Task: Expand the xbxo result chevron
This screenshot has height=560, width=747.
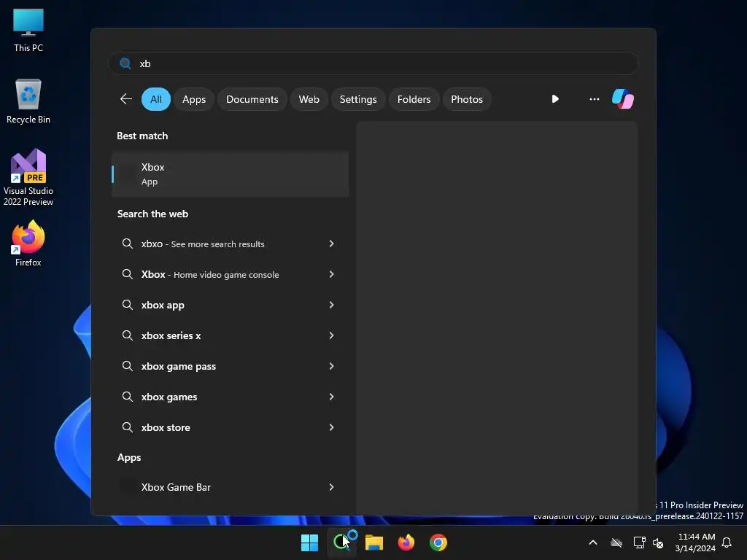Action: point(332,244)
